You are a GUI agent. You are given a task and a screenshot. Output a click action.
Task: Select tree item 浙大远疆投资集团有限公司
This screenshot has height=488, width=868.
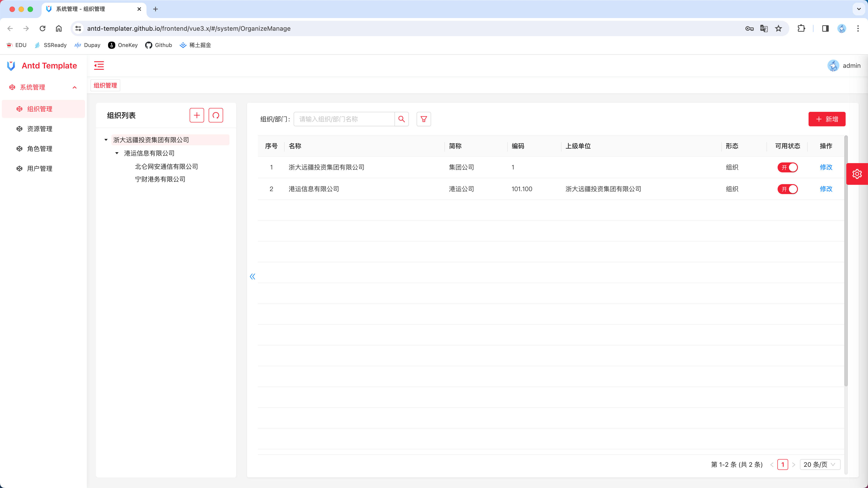pyautogui.click(x=170, y=140)
